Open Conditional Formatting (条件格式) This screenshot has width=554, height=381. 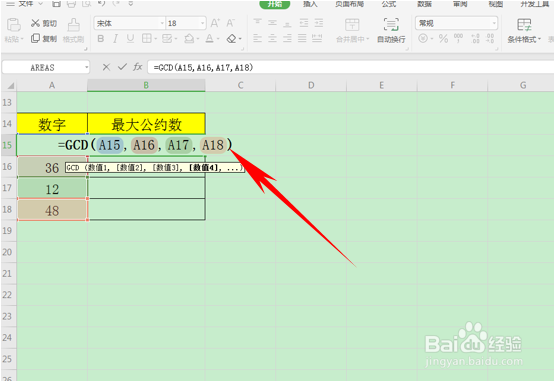524,31
